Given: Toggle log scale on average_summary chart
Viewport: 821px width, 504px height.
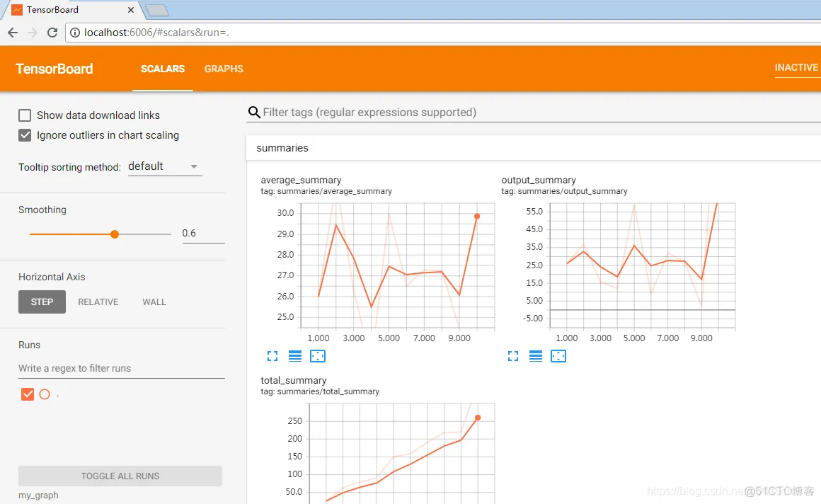Looking at the screenshot, I should coord(295,356).
